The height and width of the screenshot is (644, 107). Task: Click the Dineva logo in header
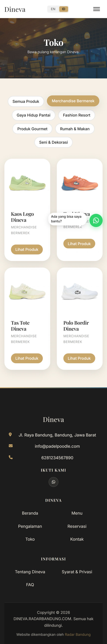pyautogui.click(x=15, y=9)
